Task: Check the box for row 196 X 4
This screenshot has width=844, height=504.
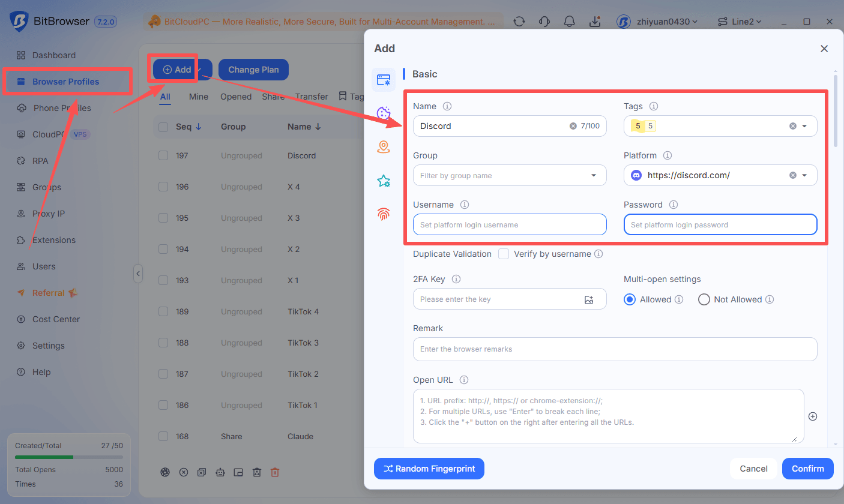Action: (x=163, y=187)
